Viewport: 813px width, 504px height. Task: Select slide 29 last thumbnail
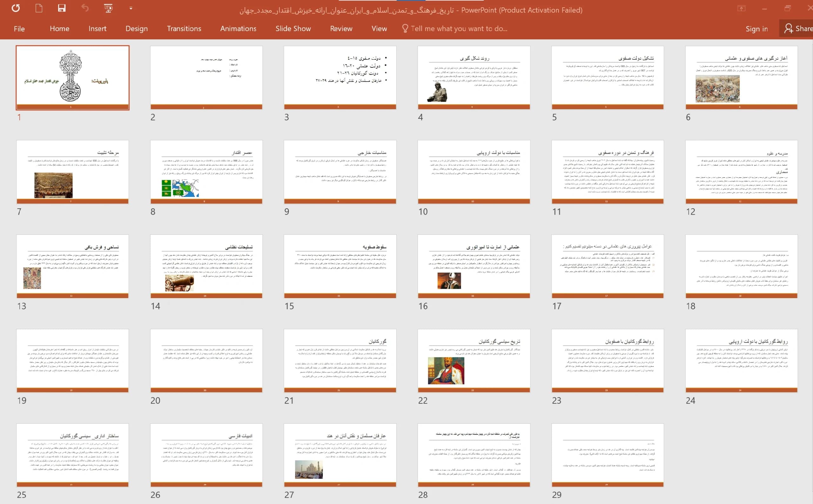pyautogui.click(x=608, y=455)
